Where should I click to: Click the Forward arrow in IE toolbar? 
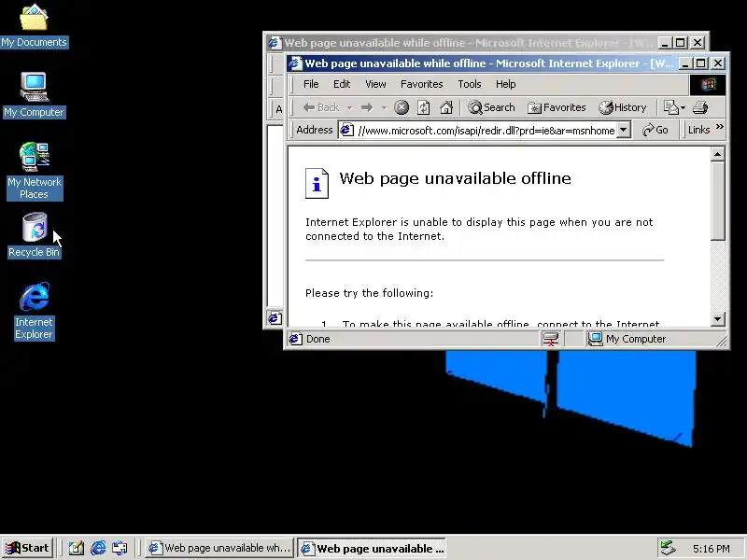(x=367, y=107)
